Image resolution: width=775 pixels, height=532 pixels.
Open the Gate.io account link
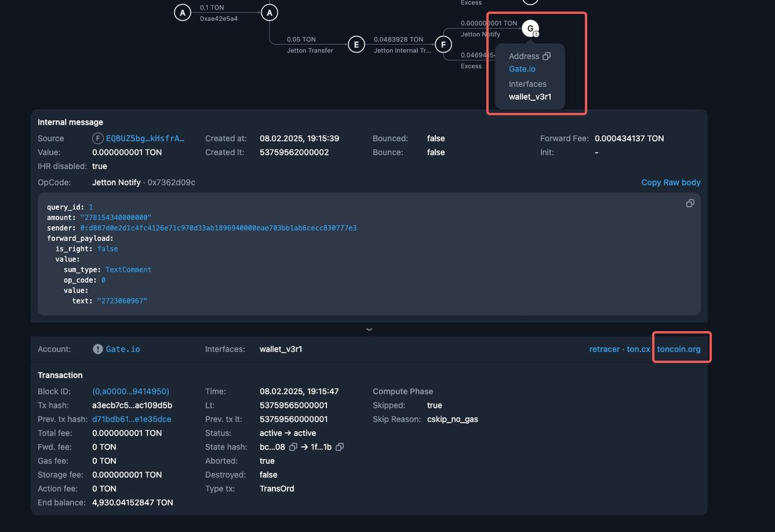point(123,349)
